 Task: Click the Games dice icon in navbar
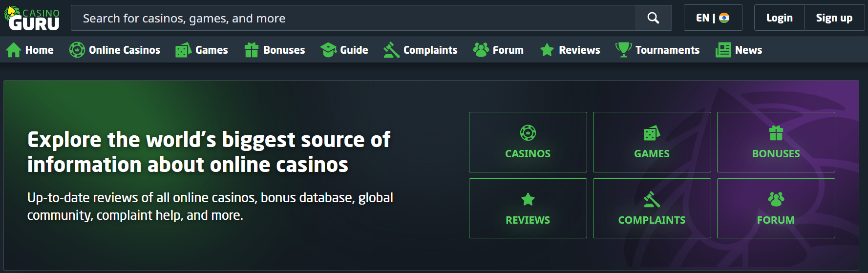[x=183, y=50]
